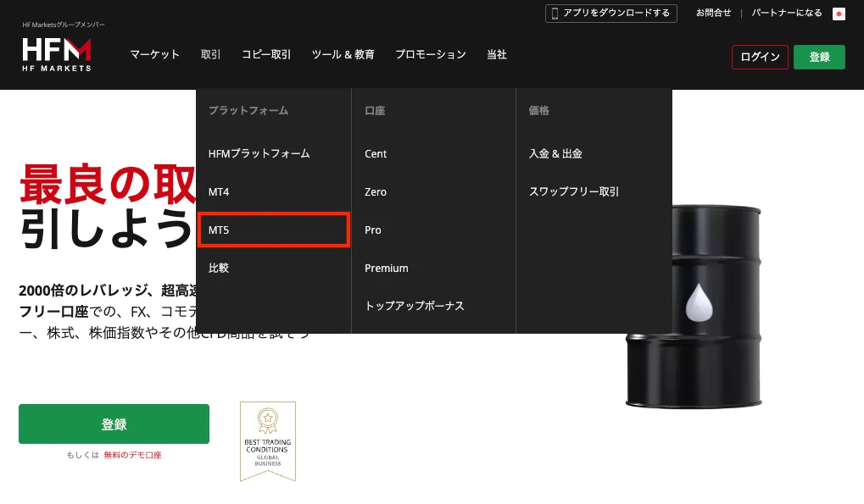Select MT4 in the platform list
The image size is (864, 504).
(x=219, y=192)
